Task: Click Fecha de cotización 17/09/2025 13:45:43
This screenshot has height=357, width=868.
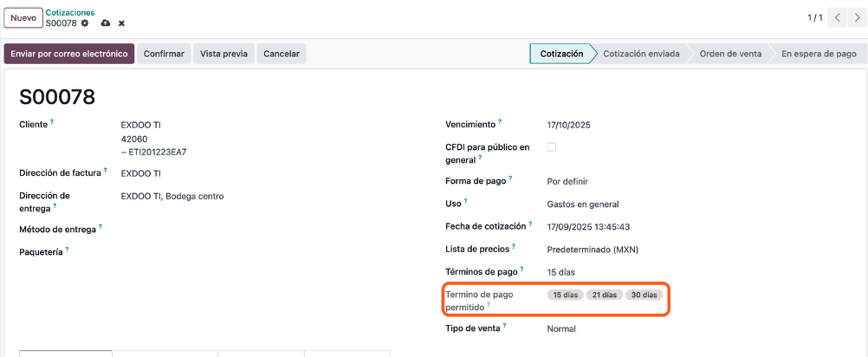Action: [x=588, y=227]
